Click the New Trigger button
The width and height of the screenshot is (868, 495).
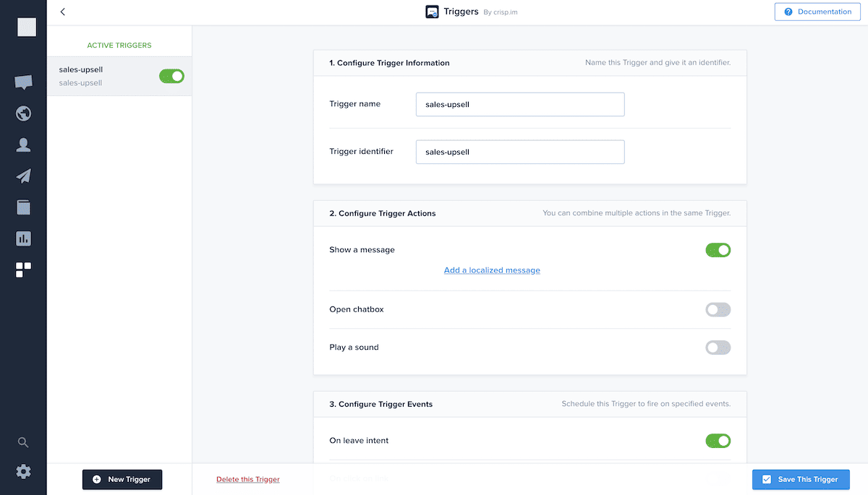pyautogui.click(x=122, y=479)
